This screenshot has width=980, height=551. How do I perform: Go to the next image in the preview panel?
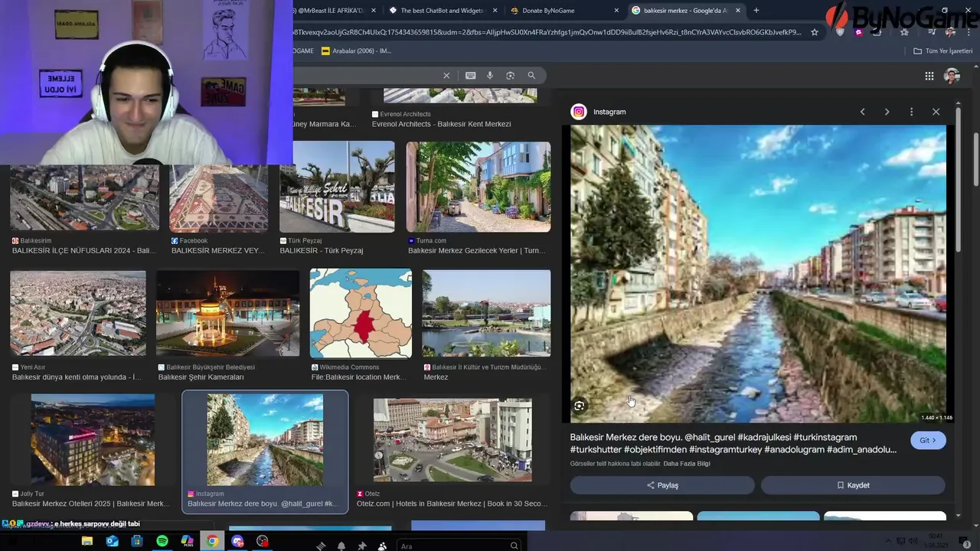point(887,112)
